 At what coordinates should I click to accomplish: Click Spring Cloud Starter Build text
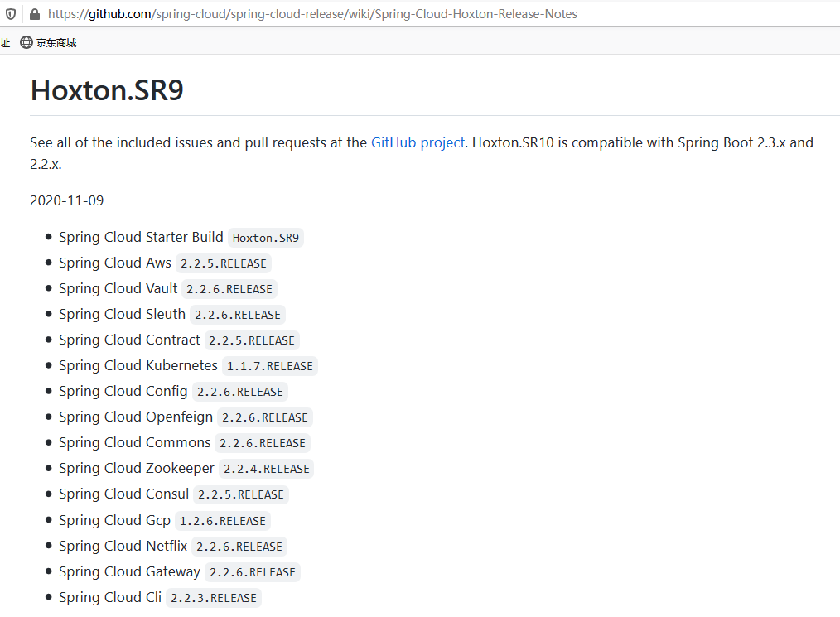coord(141,237)
